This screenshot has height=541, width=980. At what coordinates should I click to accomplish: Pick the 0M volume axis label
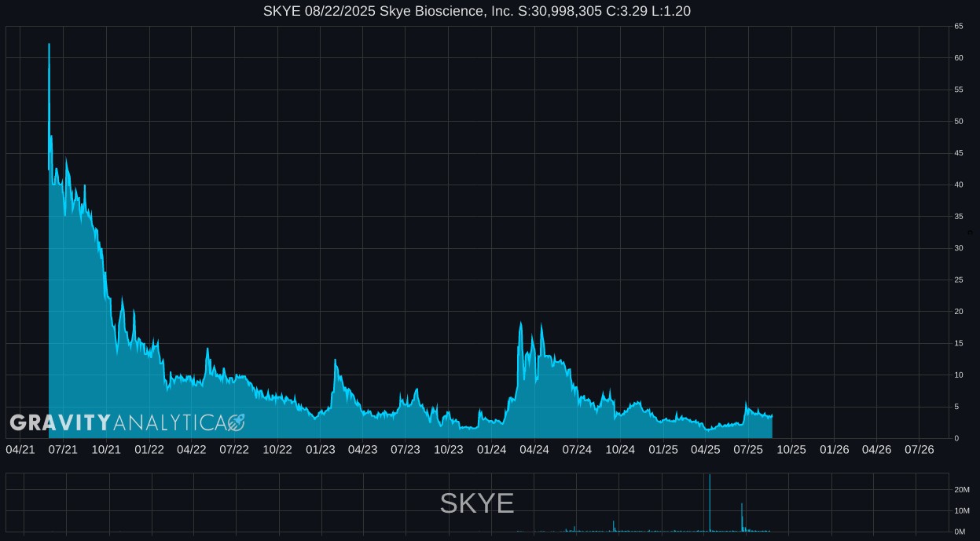point(959,532)
